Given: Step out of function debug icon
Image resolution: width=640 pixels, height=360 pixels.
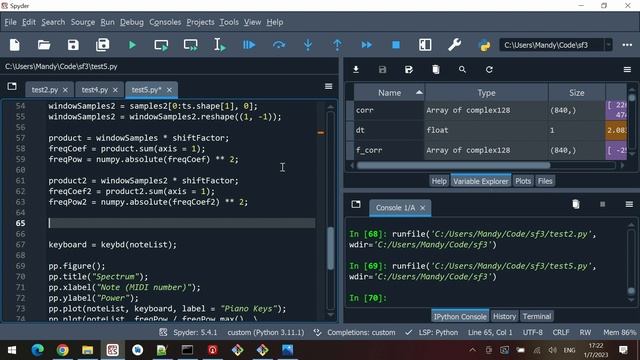Looking at the screenshot, I should click(337, 45).
